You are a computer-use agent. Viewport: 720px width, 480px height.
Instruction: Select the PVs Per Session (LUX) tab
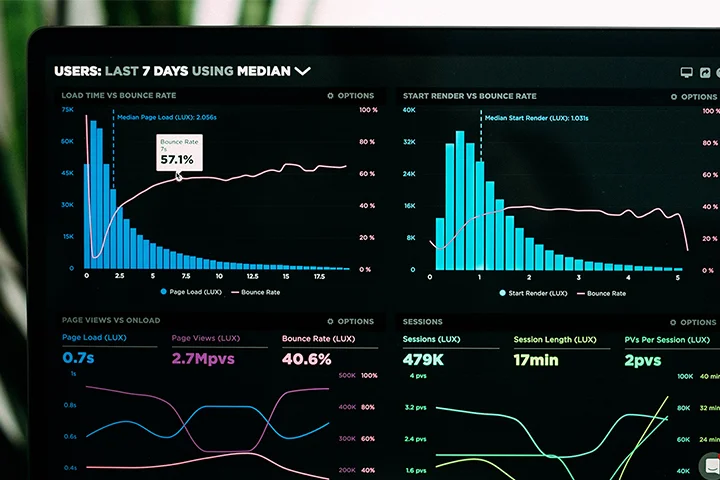(667, 340)
